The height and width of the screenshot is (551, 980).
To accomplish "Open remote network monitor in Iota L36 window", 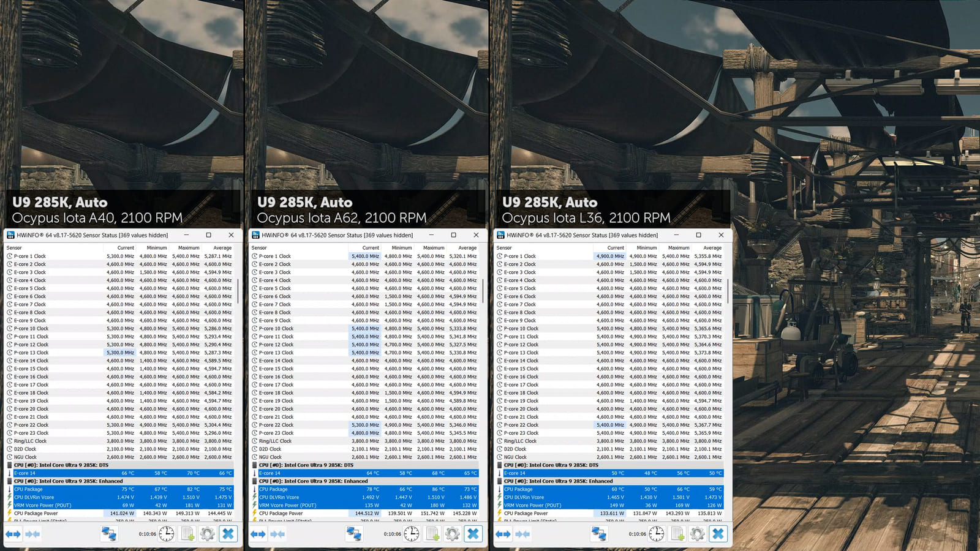I will (x=599, y=534).
